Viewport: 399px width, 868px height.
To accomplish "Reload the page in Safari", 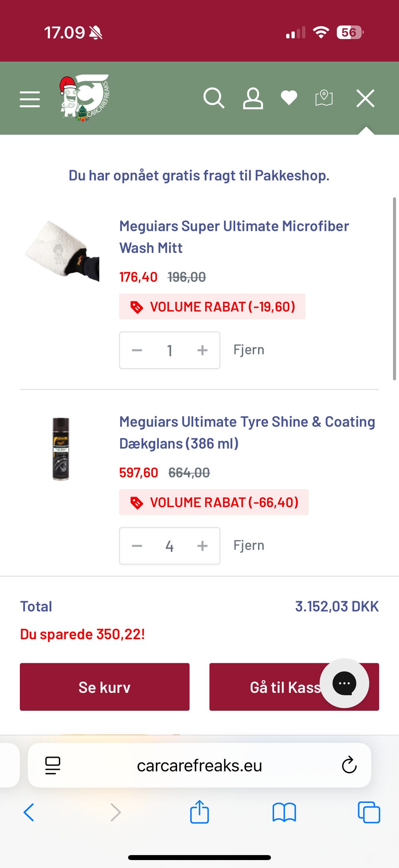I will point(349,765).
